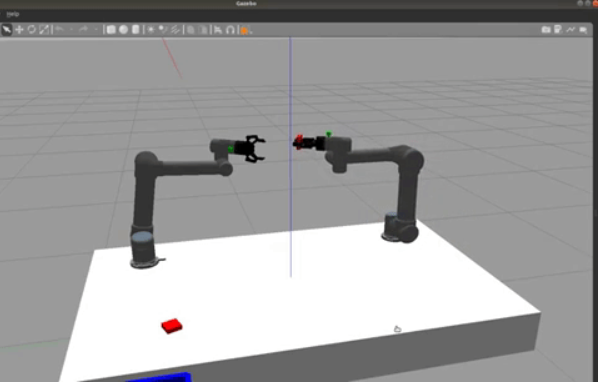This screenshot has height=388, width=599.
Task: Open the undo history dropdown arrow
Action: click(71, 30)
